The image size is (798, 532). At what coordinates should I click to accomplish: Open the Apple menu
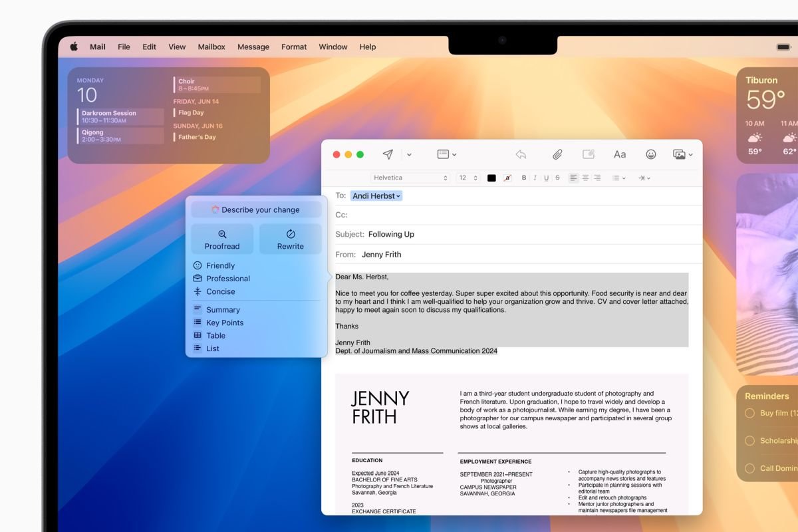74,47
